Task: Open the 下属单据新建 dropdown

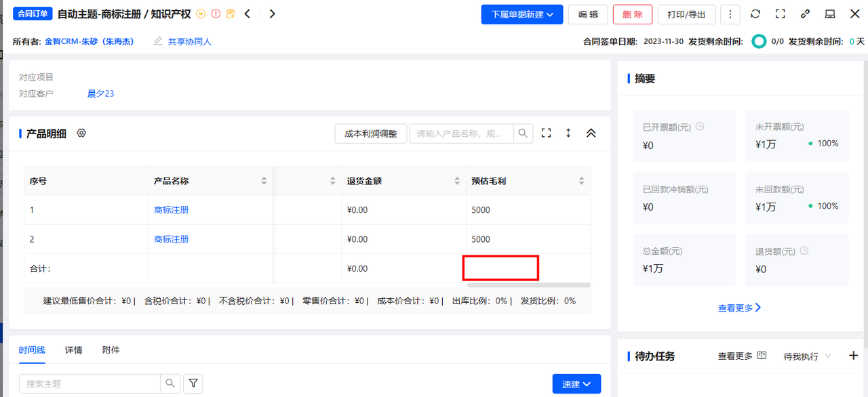Action: 522,14
